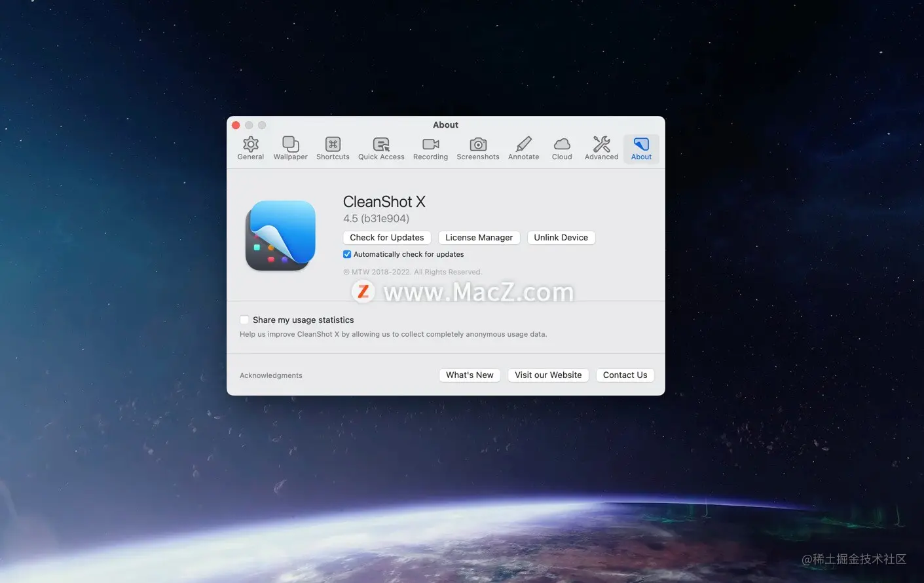This screenshot has height=583, width=924.
Task: Open the Advanced tools pane
Action: point(601,148)
